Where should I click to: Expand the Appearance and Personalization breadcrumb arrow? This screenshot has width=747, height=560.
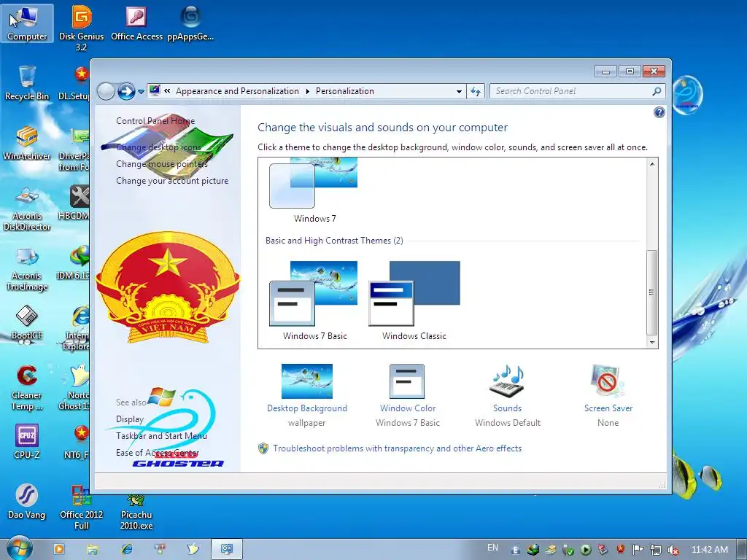[307, 91]
